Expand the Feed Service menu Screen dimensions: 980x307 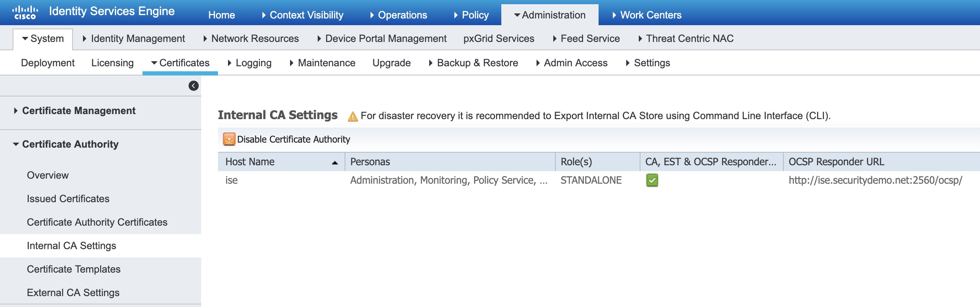tap(586, 39)
